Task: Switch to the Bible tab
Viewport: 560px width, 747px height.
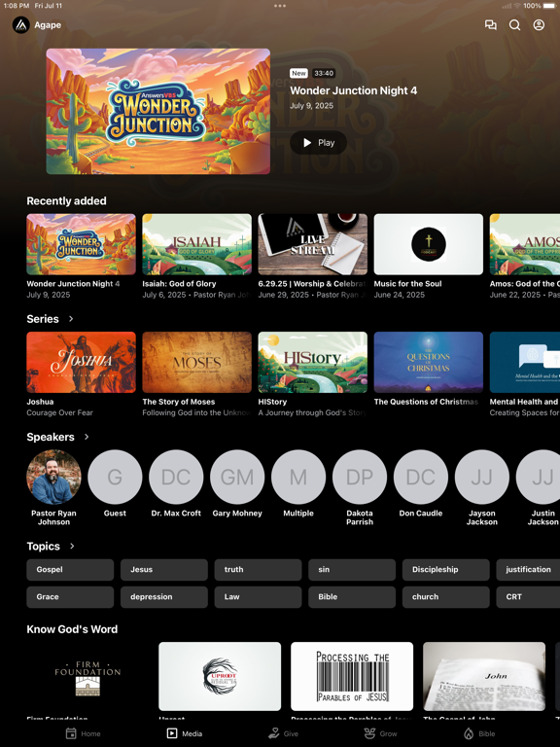Action: click(479, 733)
